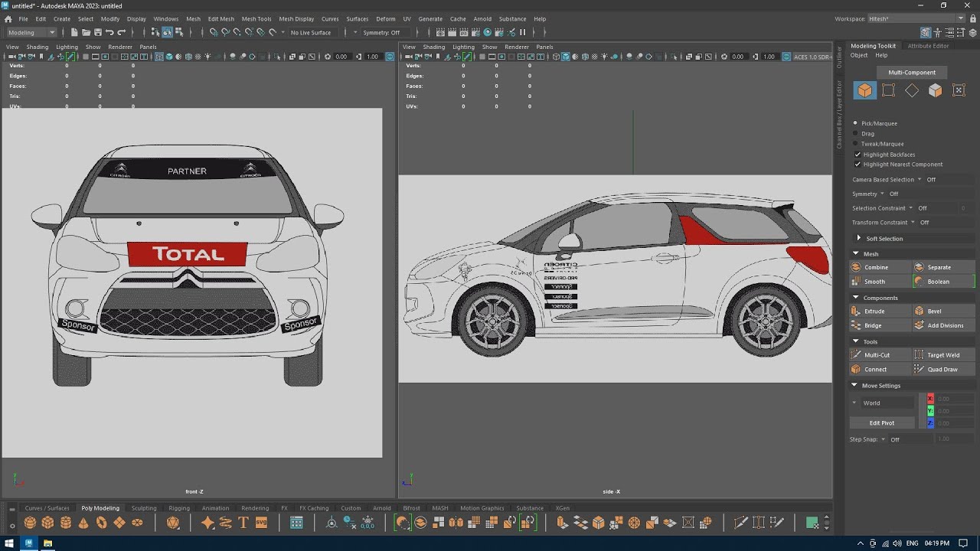
Task: Click the Bevel icon in Components
Action: tap(919, 311)
